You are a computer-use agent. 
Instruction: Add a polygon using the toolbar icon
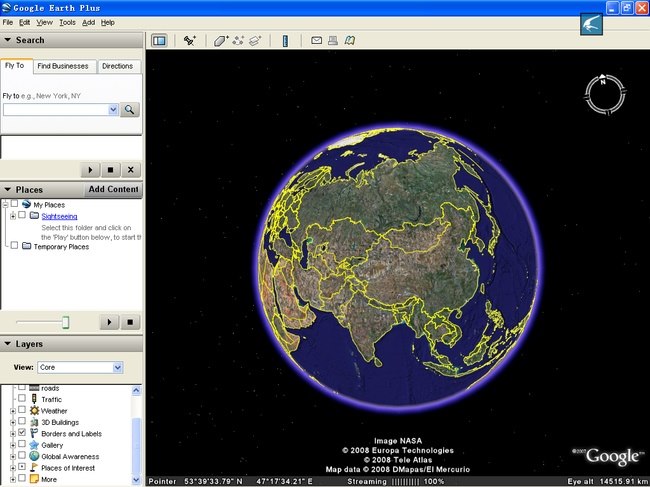(221, 41)
